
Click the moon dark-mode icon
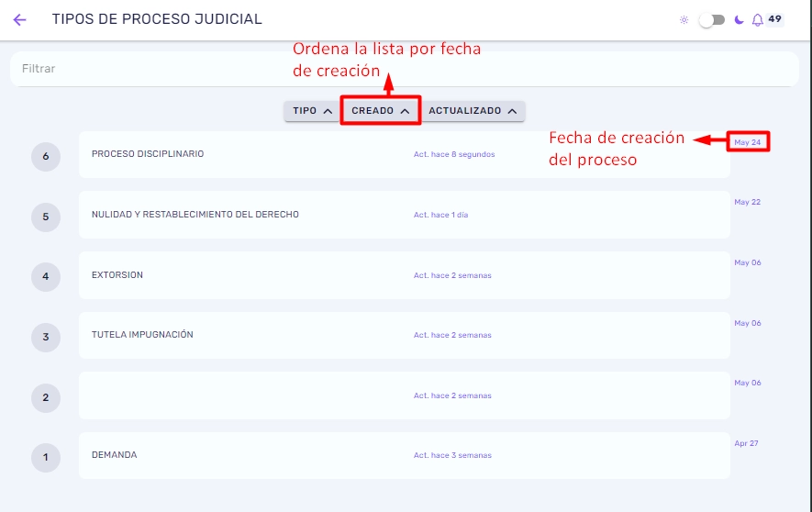[739, 20]
